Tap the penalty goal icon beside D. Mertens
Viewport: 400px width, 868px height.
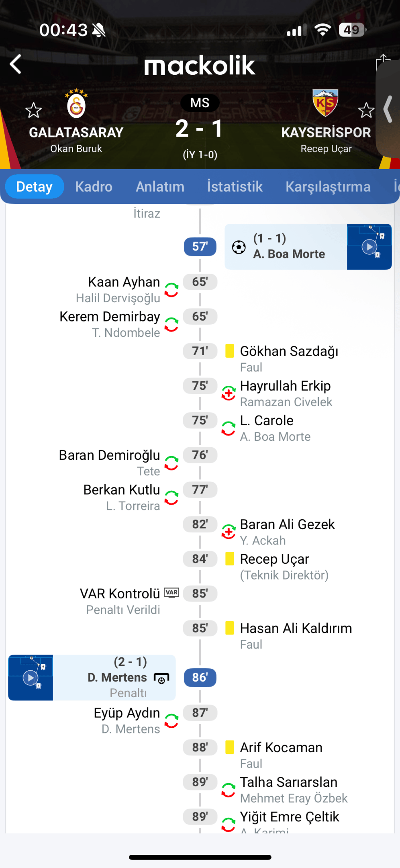pyautogui.click(x=161, y=678)
